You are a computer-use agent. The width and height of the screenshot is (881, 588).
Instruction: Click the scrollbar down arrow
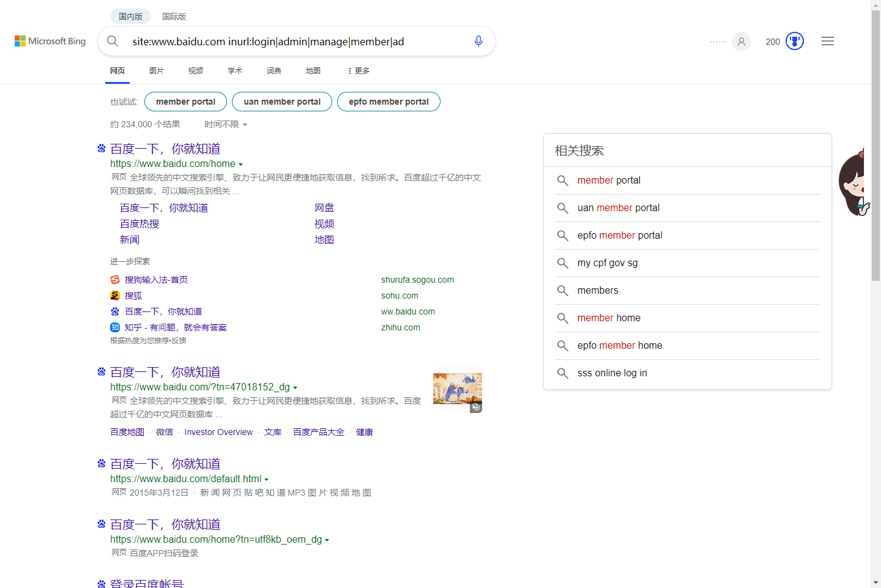click(x=875, y=582)
